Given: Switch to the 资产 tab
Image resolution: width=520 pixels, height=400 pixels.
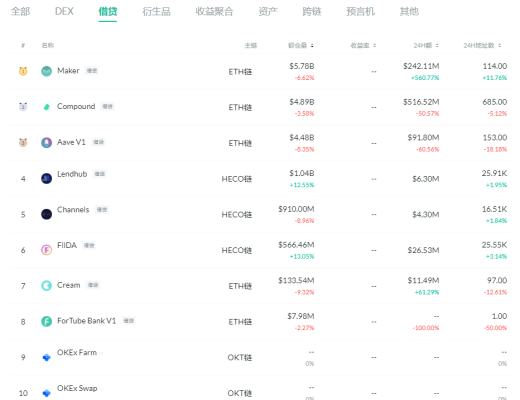Looking at the screenshot, I should click(x=268, y=12).
